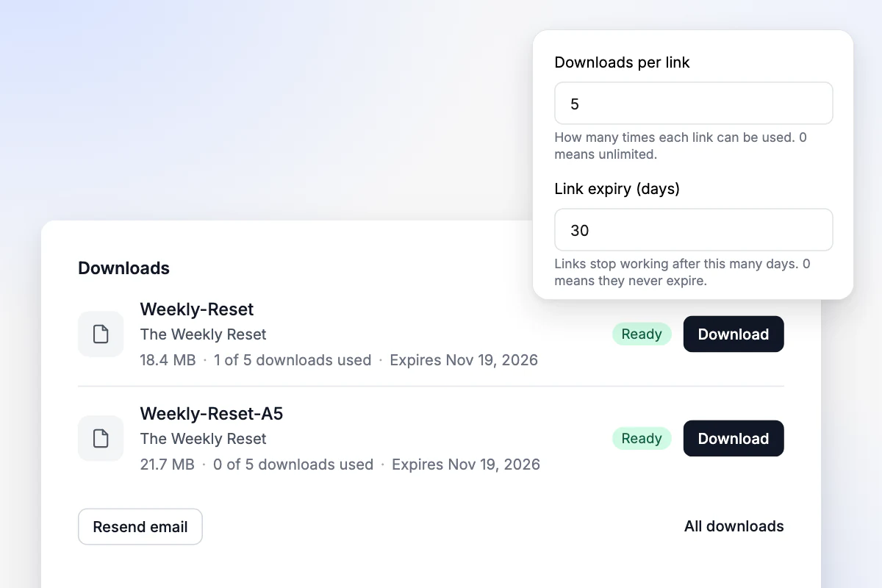Download the Weekly-Reset file
Image resolution: width=882 pixels, height=588 pixels.
click(734, 334)
